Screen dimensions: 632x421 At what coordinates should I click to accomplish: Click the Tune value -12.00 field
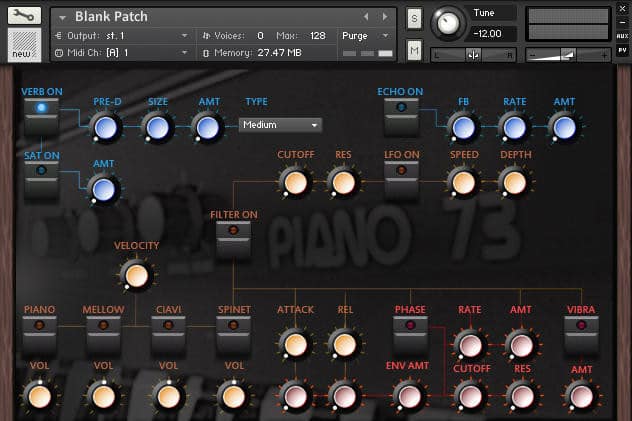pos(491,33)
